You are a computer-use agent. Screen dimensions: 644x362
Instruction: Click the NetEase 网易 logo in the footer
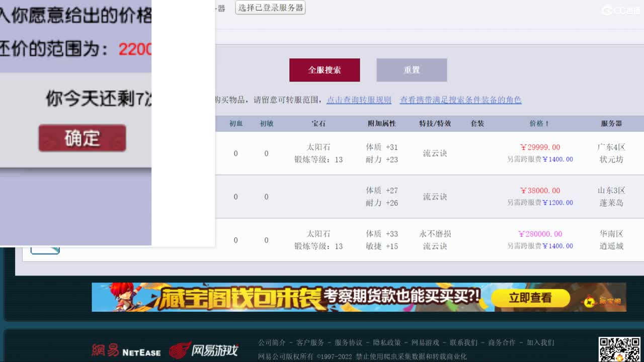[x=125, y=350]
